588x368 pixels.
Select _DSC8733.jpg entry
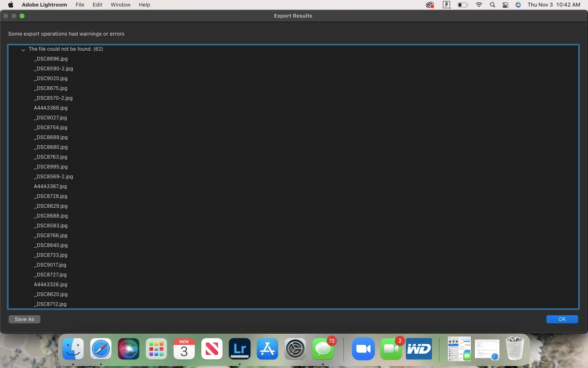(51, 255)
